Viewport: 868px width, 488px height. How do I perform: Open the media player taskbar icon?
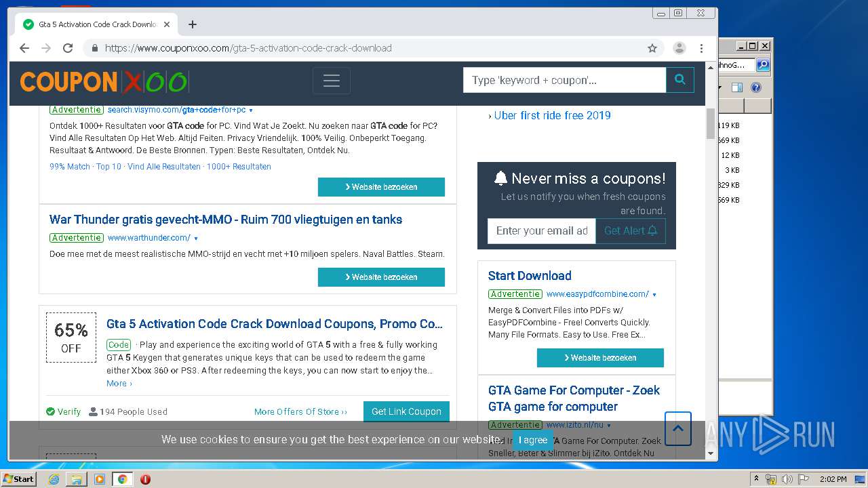tap(100, 479)
